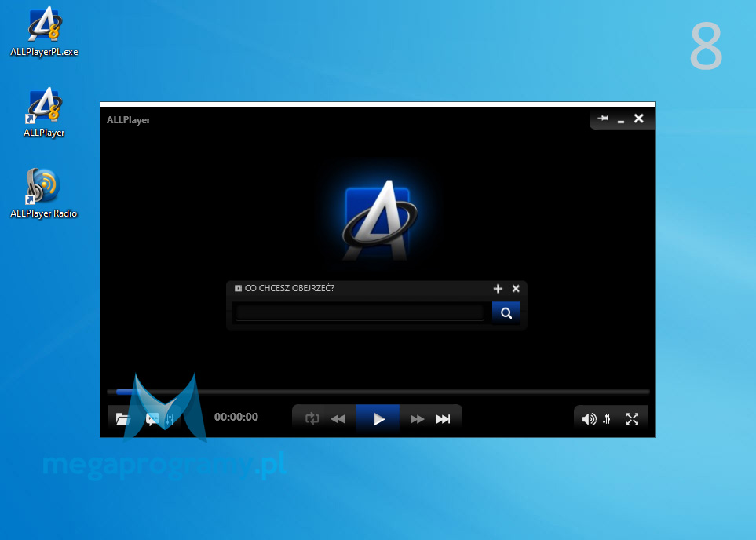Switch to fullscreen mode

coord(632,419)
